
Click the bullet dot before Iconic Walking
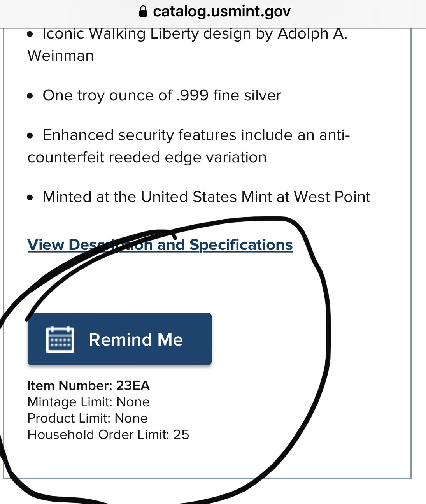coord(30,35)
